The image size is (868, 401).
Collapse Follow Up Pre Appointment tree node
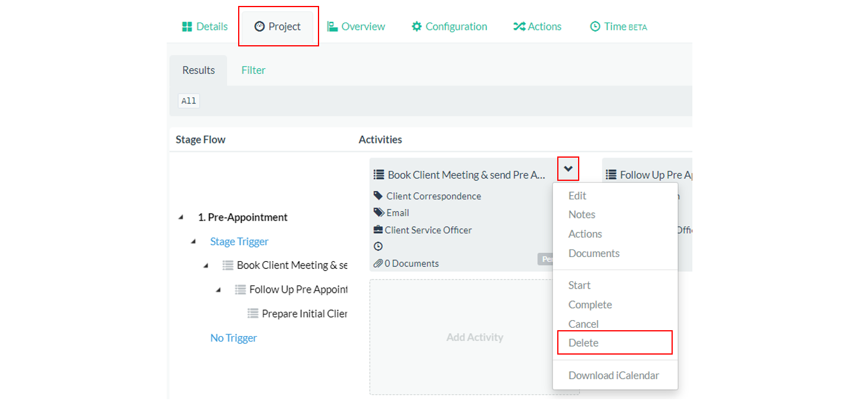tap(218, 290)
